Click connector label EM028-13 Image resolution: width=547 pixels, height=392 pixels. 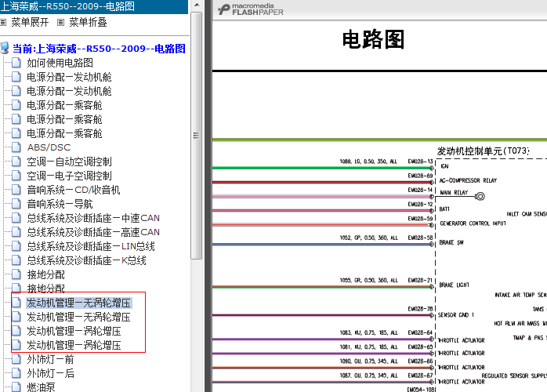[420, 162]
